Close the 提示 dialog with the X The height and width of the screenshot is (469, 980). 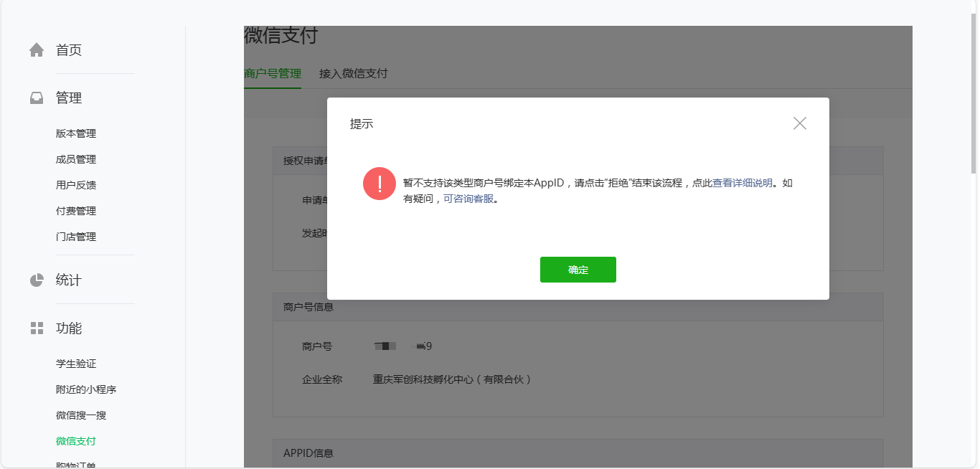point(800,123)
